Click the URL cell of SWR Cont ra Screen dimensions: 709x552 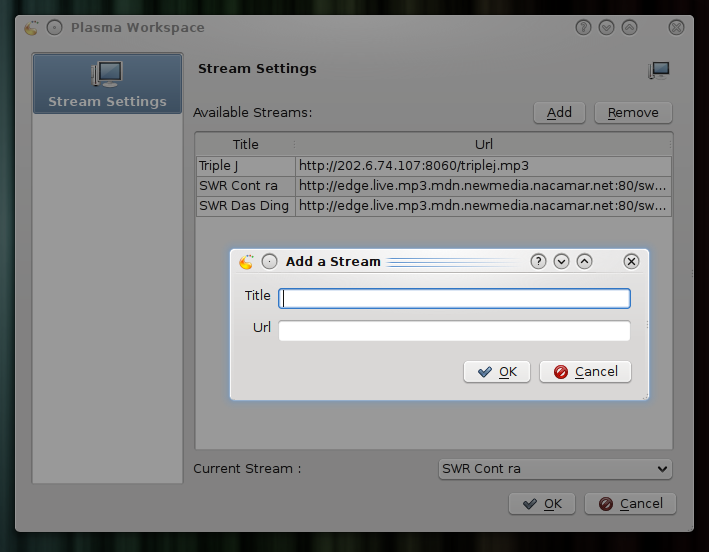[483, 186]
